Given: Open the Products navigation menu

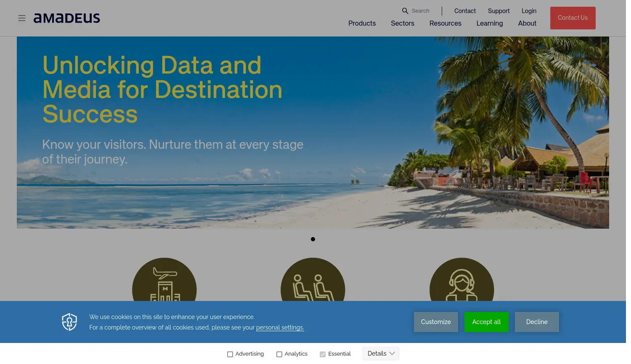Looking at the screenshot, I should [362, 24].
